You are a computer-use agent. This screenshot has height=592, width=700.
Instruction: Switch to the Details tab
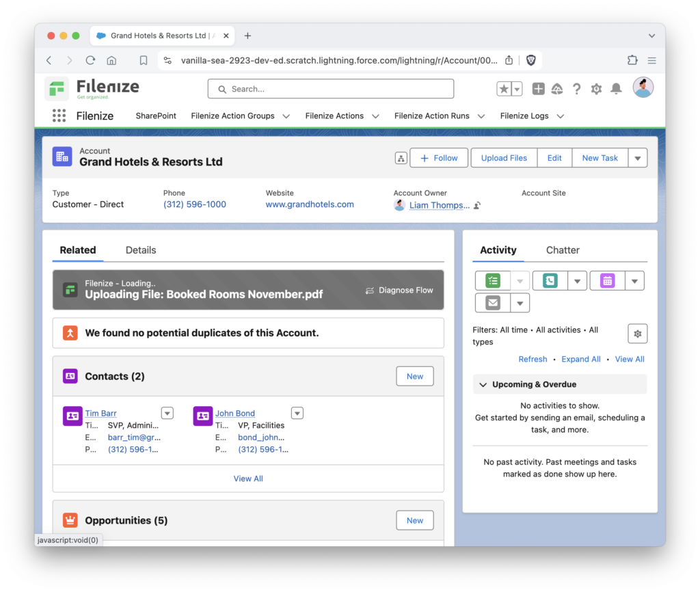[x=141, y=250]
